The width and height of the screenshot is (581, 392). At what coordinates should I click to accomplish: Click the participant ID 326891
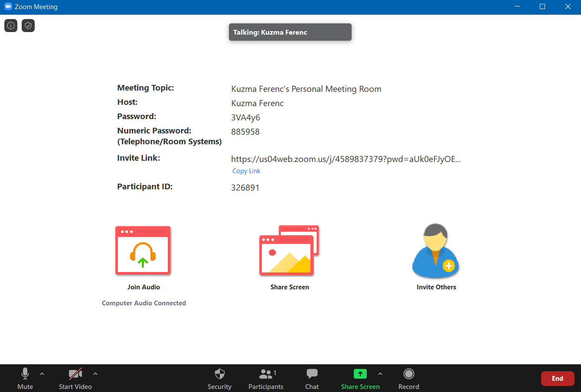pyautogui.click(x=245, y=188)
